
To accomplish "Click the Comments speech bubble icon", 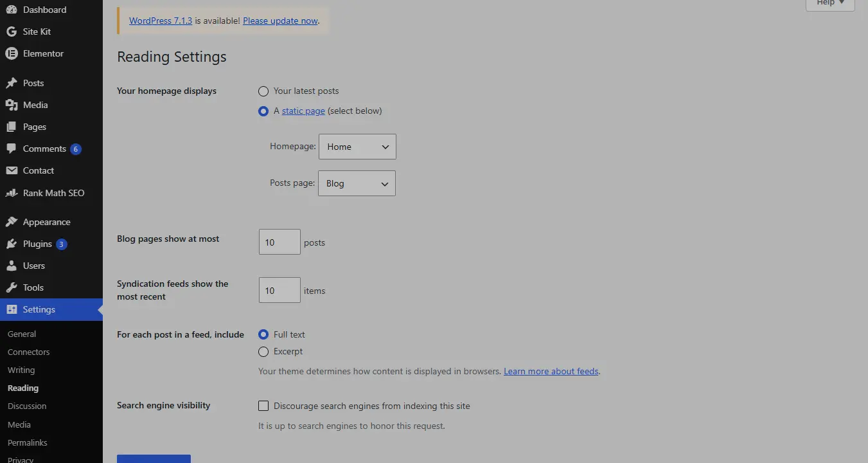I will pyautogui.click(x=11, y=149).
